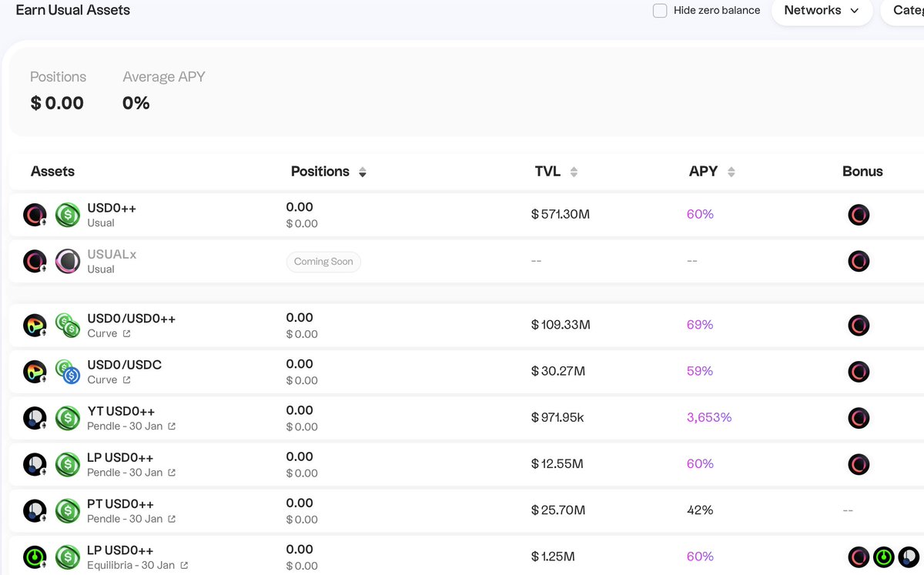Select the USD0++ Usual asset name

(x=112, y=208)
